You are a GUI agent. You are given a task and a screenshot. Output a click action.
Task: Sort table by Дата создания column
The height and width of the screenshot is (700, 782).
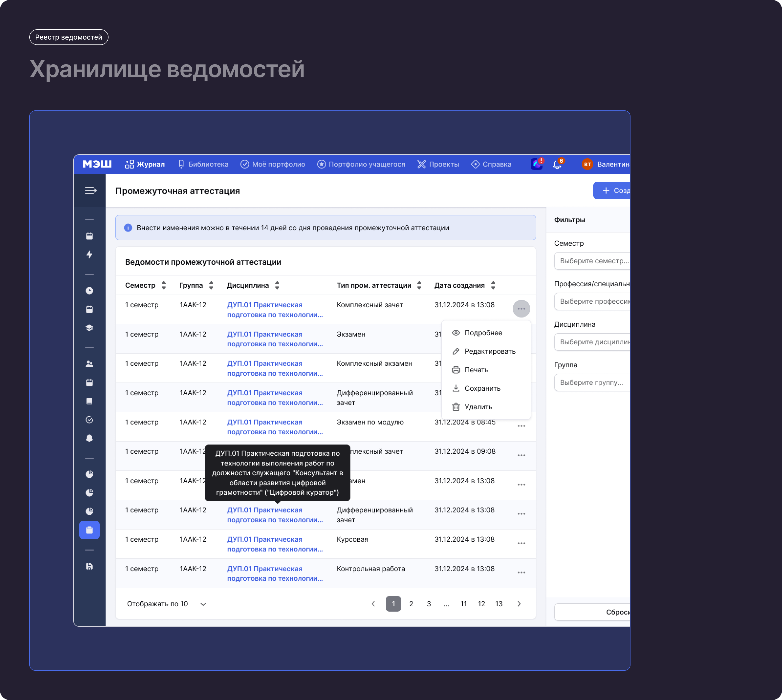[x=493, y=285]
